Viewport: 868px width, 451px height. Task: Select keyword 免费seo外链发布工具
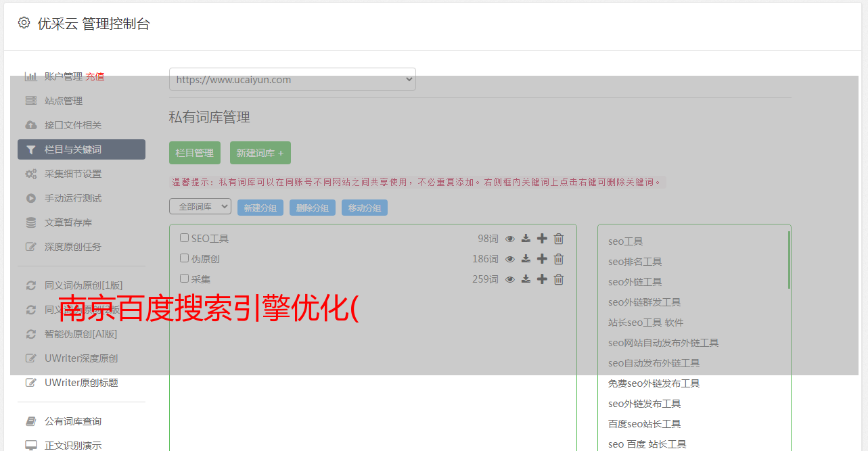pos(654,383)
